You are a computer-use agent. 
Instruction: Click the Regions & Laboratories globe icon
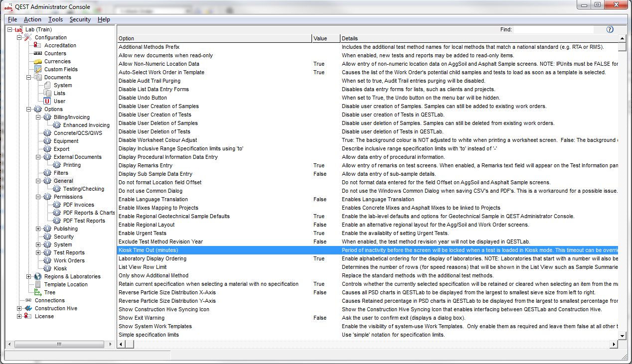tap(38, 276)
